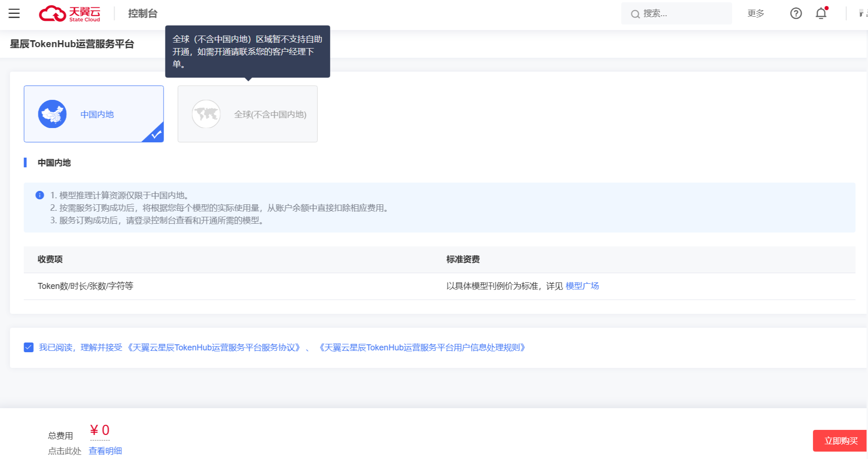The height and width of the screenshot is (459, 868).
Task: Click 查看明细 to view cost details
Action: tap(105, 451)
